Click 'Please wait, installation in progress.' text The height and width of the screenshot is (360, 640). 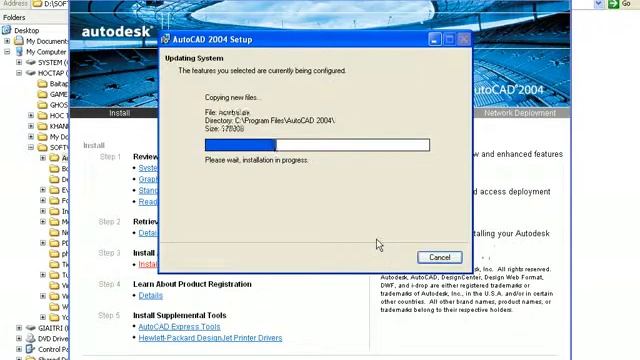pos(256,160)
